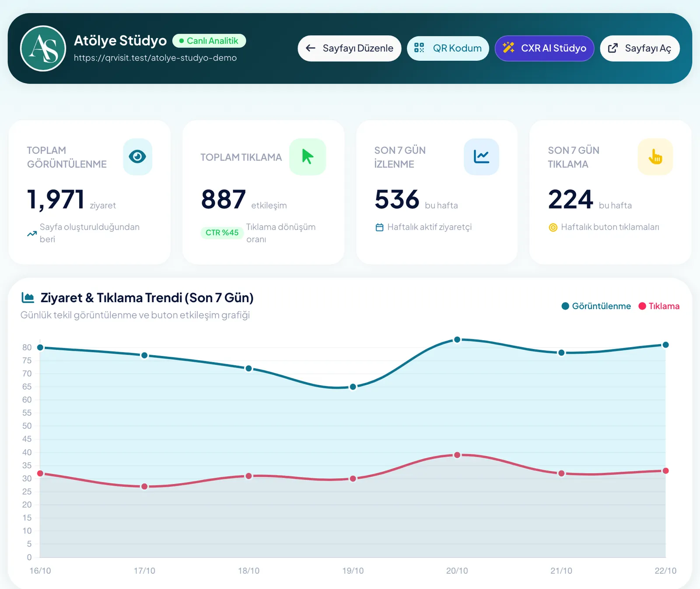Click the Tıklama data point for 21/10
The image size is (700, 589).
[x=561, y=474]
